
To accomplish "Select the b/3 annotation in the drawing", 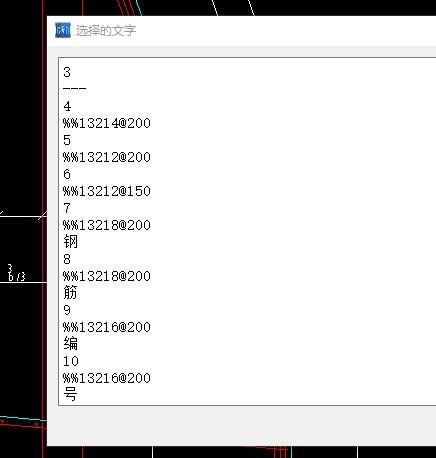I will pyautogui.click(x=17, y=276).
